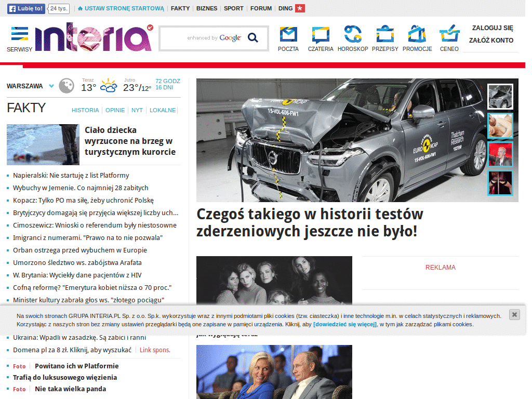
Task: Select the crashed car slide thumbnail
Action: coord(500,97)
